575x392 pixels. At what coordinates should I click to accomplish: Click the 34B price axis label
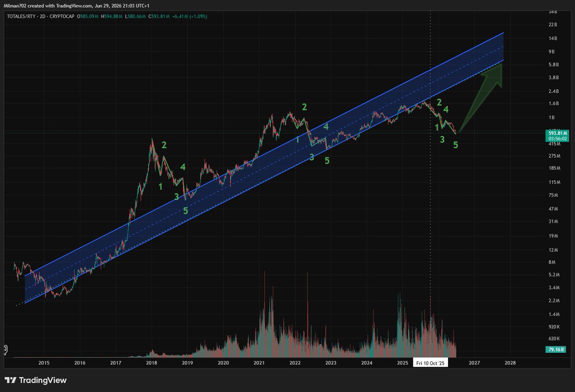coord(552,11)
